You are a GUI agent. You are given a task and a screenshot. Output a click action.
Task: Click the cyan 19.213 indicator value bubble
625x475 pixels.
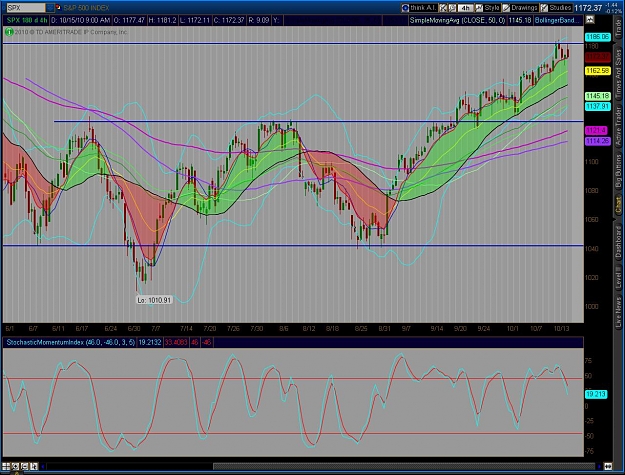click(x=596, y=394)
